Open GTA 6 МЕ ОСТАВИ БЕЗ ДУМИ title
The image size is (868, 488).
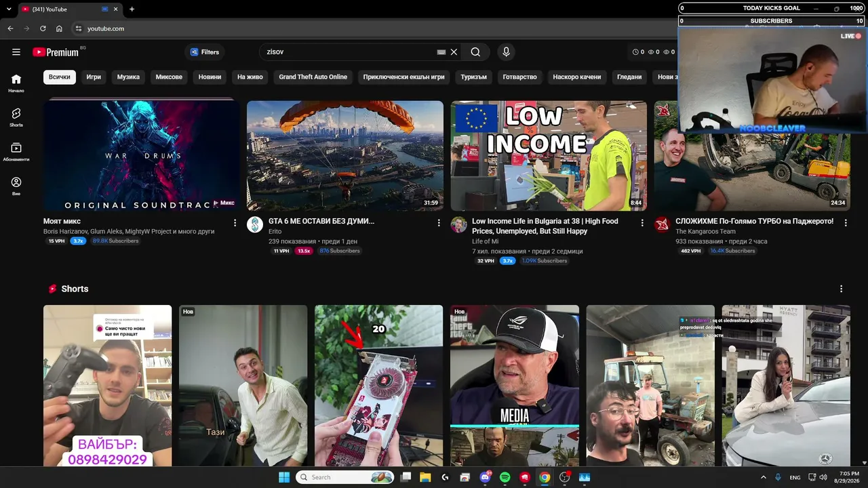321,222
